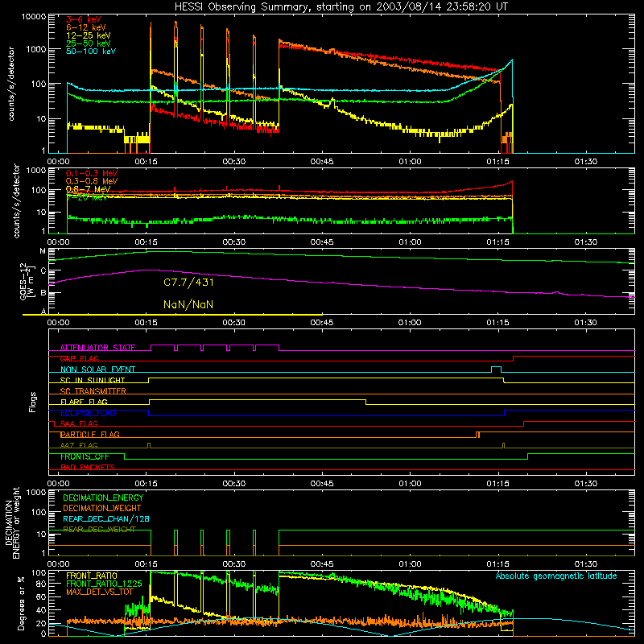The width and height of the screenshot is (644, 644).
Task: Click the green "FRONTS_OFF" flag label
Action: coord(85,456)
